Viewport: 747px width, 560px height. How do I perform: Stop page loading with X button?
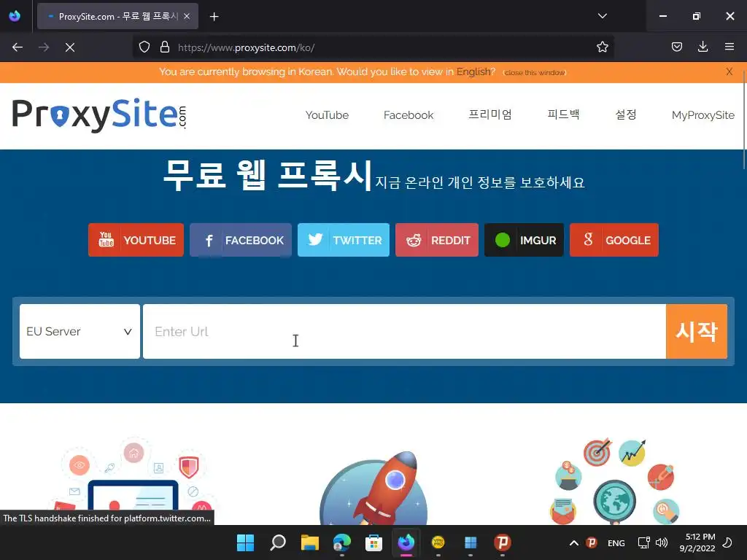tap(69, 47)
